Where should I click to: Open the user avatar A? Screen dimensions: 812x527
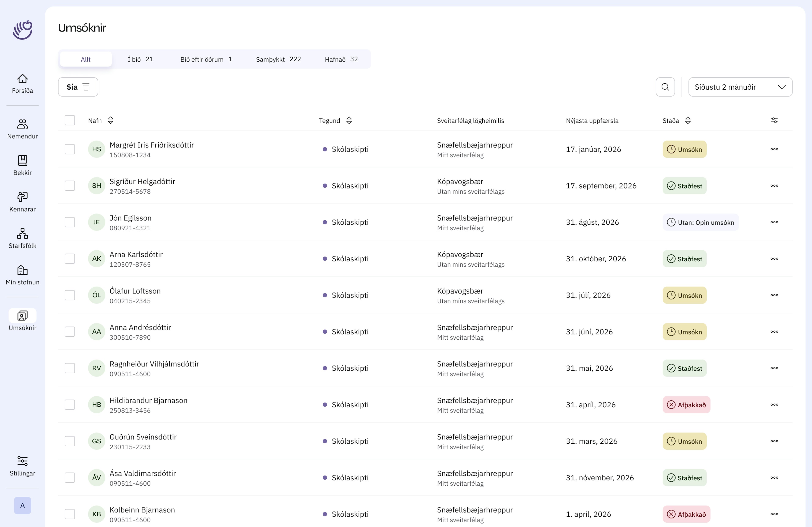(22, 505)
